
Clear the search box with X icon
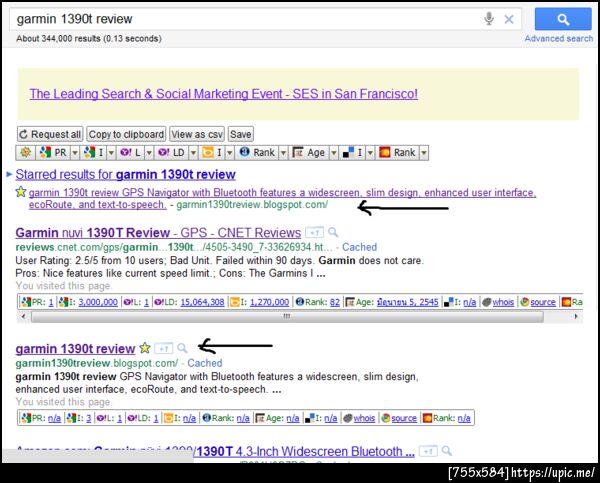pyautogui.click(x=509, y=19)
